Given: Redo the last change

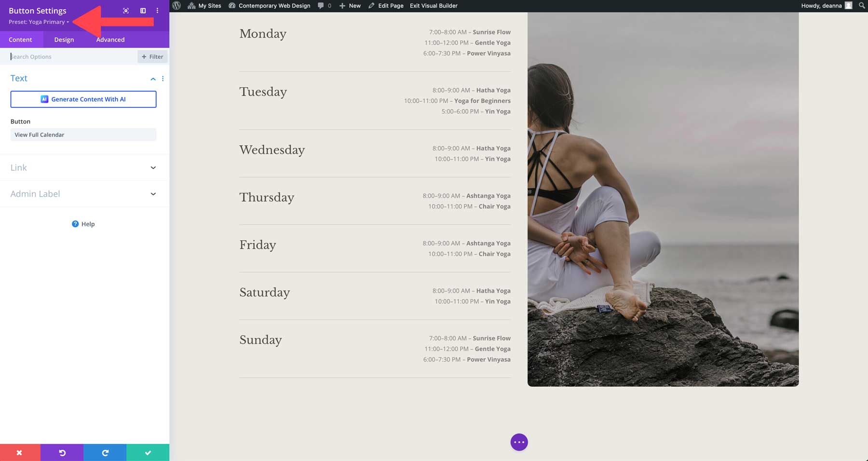Looking at the screenshot, I should (105, 452).
